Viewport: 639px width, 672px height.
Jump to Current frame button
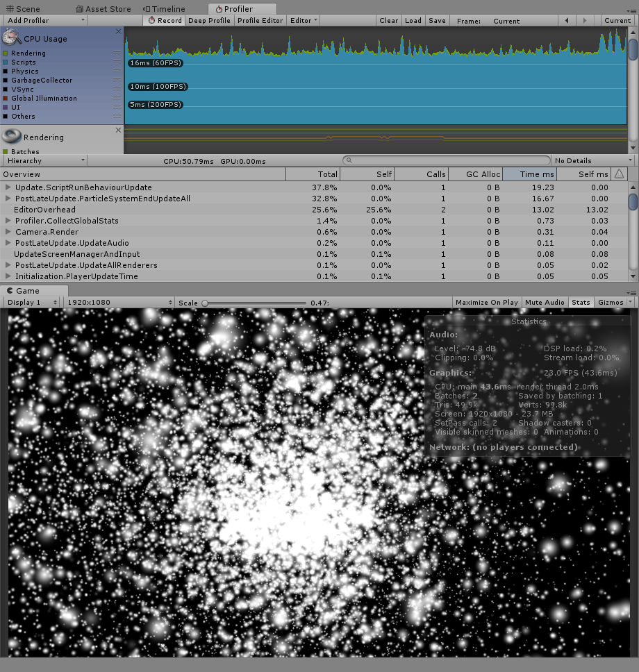tap(617, 21)
